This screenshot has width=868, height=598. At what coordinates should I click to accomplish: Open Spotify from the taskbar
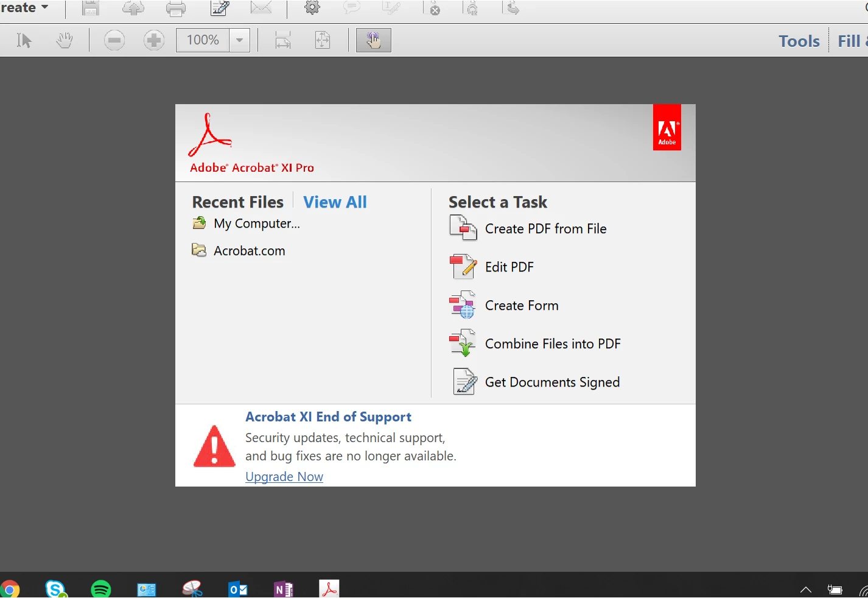(x=101, y=589)
